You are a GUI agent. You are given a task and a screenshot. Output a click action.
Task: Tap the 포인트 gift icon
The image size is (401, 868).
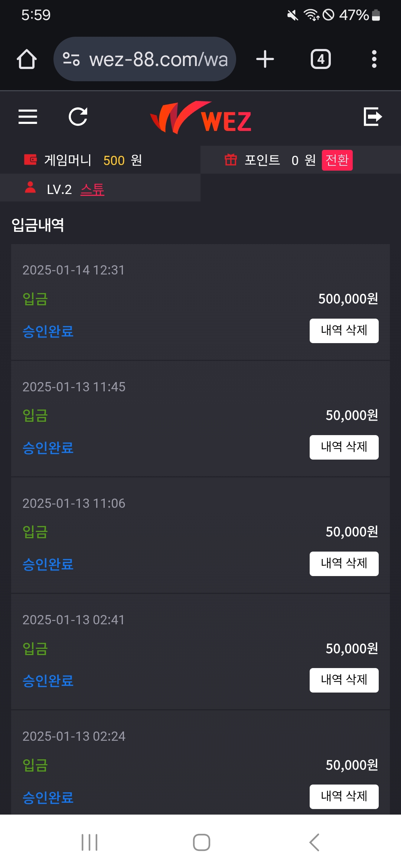tap(231, 160)
